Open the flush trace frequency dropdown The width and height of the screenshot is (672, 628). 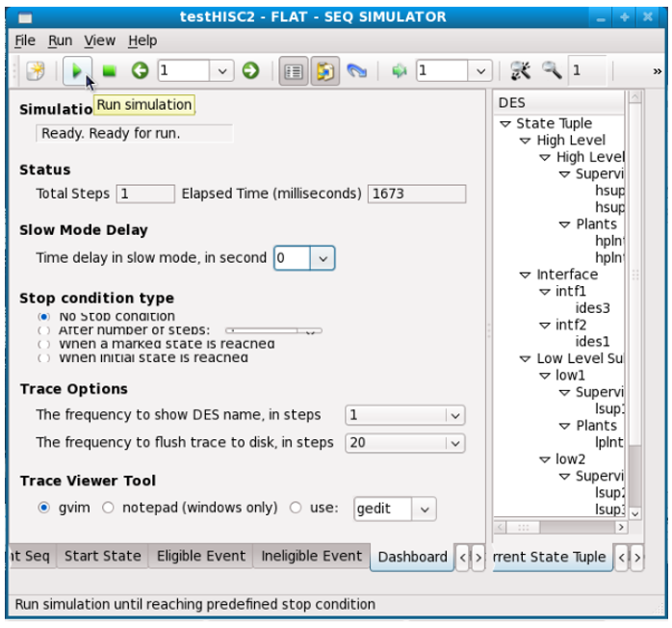coord(453,443)
